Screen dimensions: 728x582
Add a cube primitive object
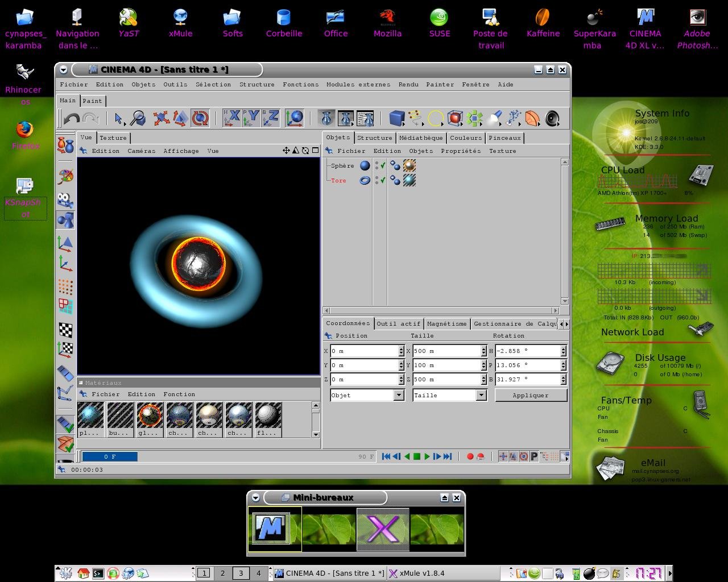click(397, 118)
